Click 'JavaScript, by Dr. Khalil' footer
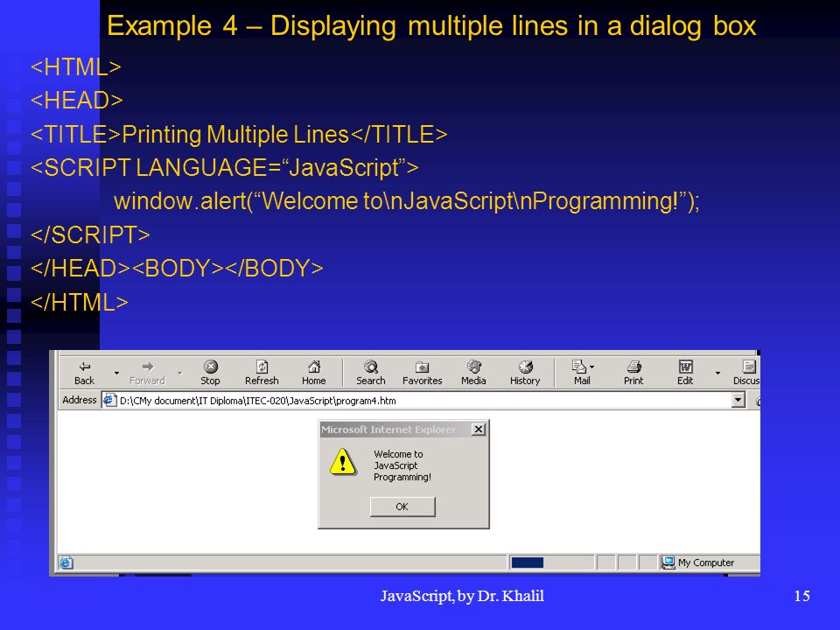 pyautogui.click(x=462, y=596)
